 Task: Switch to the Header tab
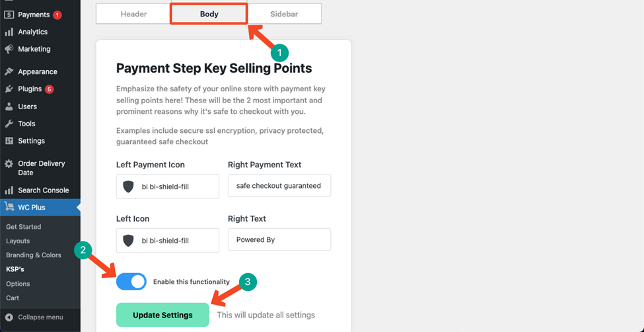tap(133, 14)
